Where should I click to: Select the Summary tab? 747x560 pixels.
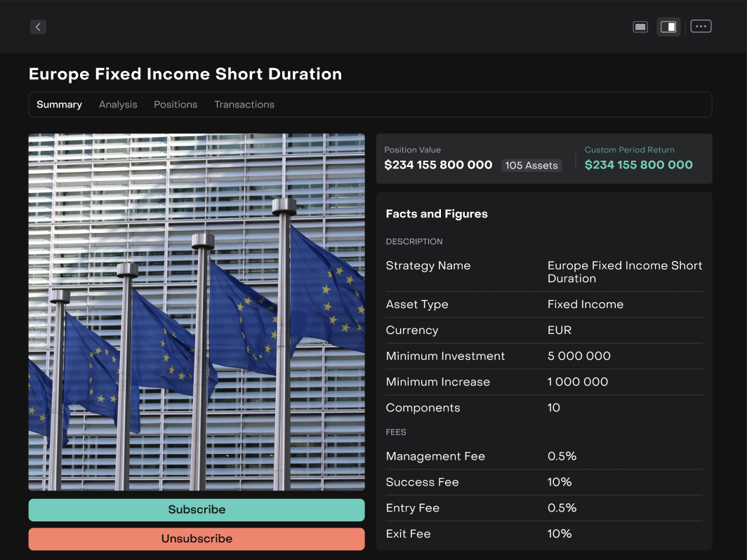(59, 105)
